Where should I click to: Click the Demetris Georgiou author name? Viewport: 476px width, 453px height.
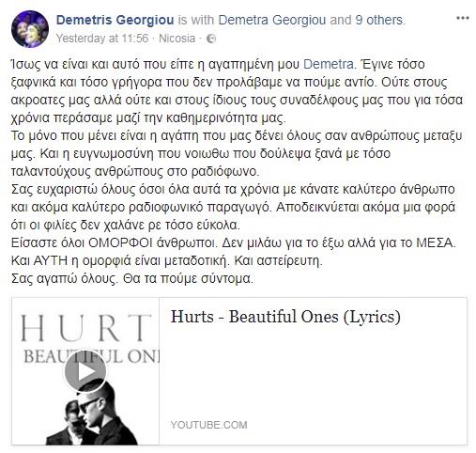pyautogui.click(x=115, y=20)
